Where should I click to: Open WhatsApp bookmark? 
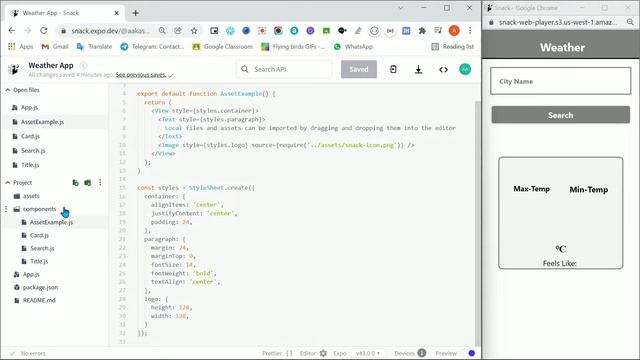point(353,47)
